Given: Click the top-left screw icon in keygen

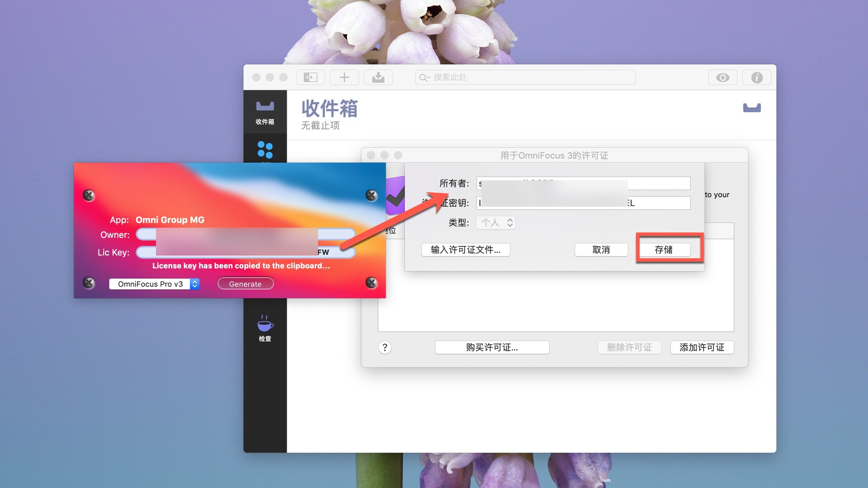Looking at the screenshot, I should pos(89,195).
